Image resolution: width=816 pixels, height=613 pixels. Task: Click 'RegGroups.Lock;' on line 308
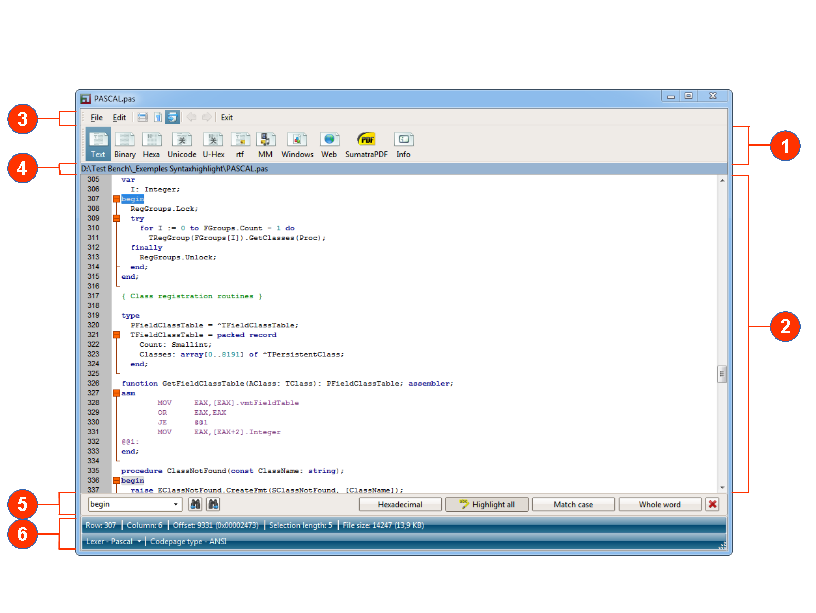164,209
